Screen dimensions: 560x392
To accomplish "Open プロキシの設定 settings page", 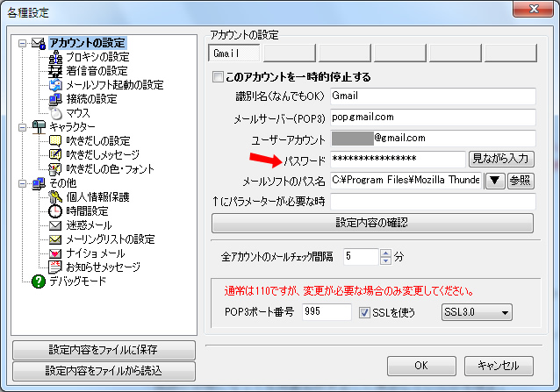I will coord(97,57).
